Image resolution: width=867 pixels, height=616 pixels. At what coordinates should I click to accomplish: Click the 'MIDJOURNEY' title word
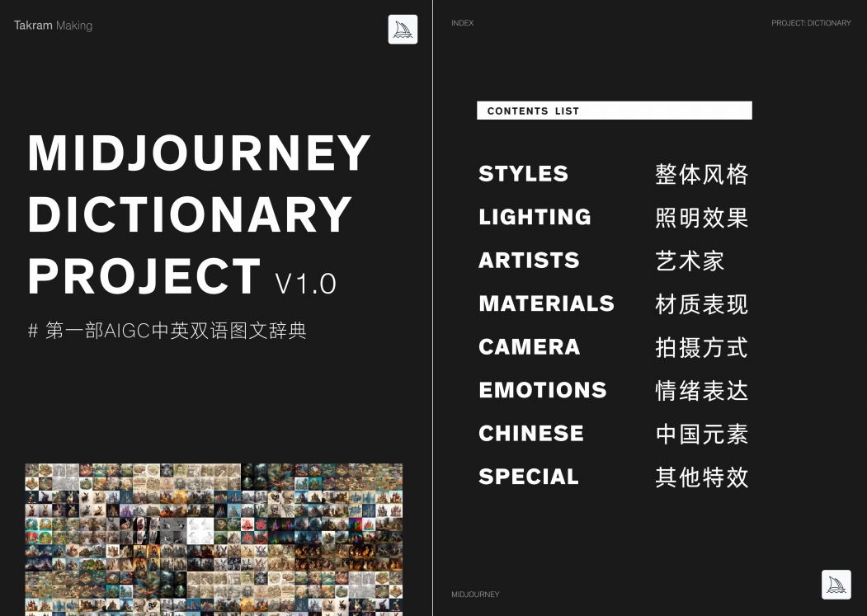199,153
